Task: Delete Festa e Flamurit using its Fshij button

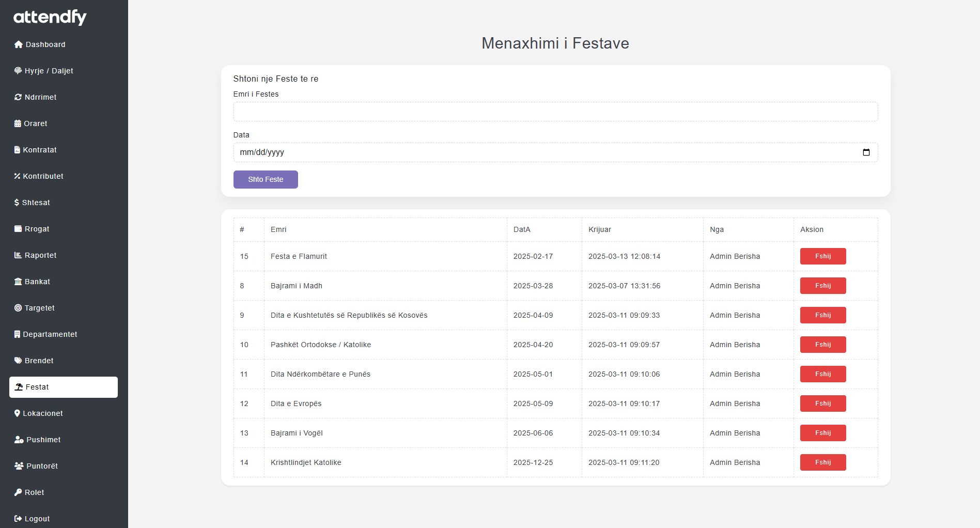Action: pos(822,256)
